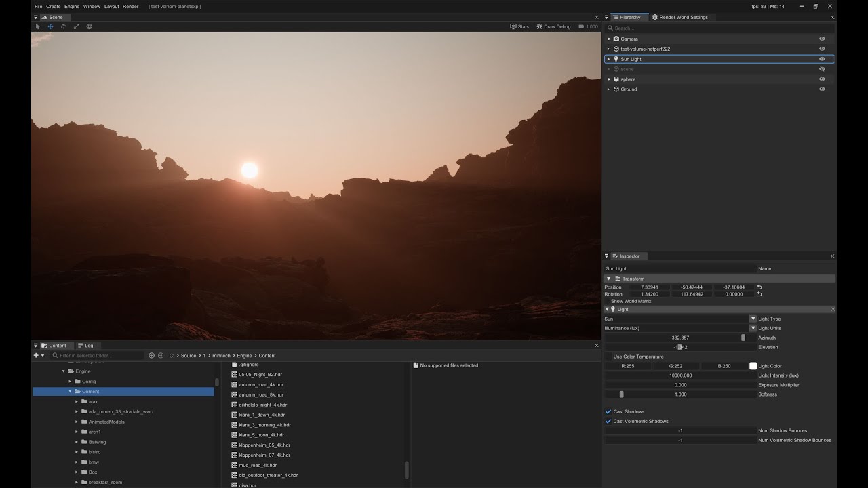The height and width of the screenshot is (488, 868).
Task: Open the File menu
Action: pyautogui.click(x=38, y=7)
